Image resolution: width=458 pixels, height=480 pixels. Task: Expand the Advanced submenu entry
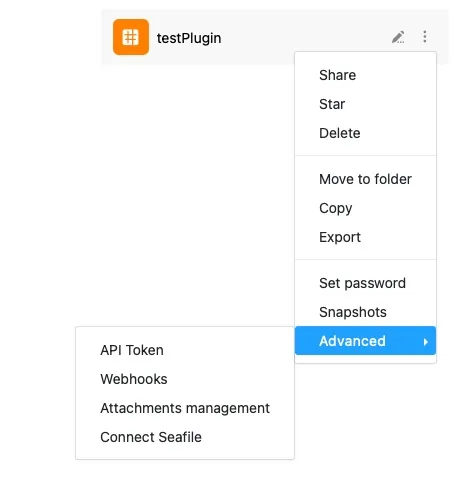click(366, 341)
